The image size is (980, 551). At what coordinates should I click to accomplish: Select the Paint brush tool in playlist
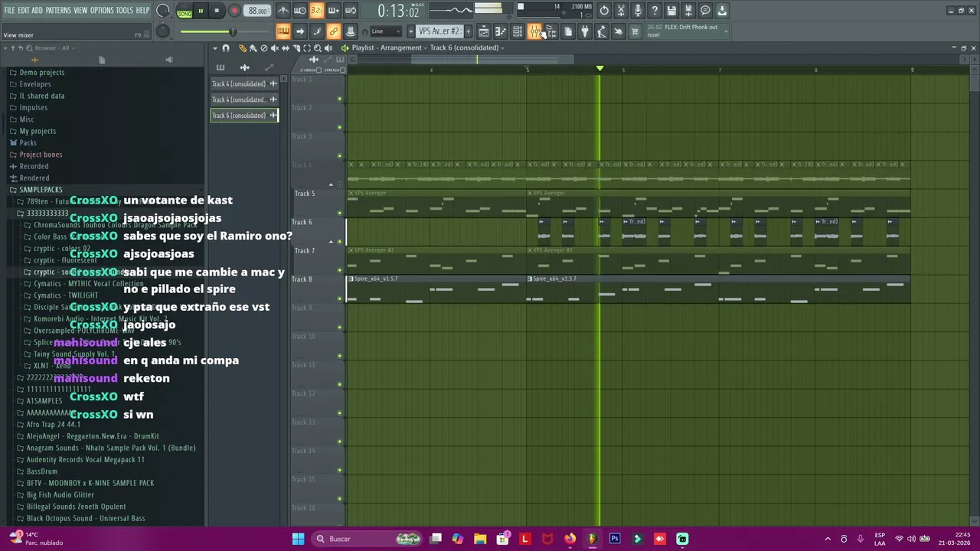[x=253, y=48]
